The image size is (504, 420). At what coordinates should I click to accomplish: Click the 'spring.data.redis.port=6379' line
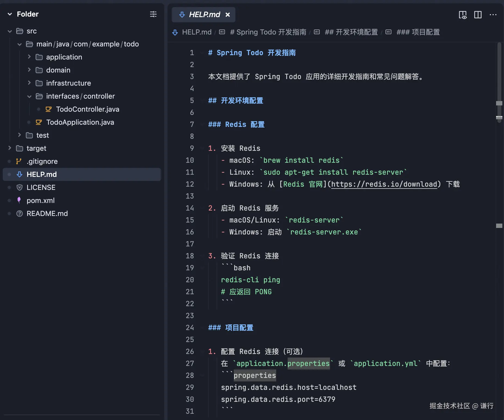[278, 399]
